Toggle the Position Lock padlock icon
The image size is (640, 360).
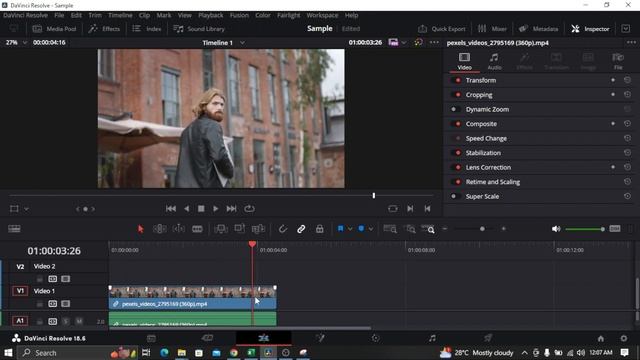[320, 229]
